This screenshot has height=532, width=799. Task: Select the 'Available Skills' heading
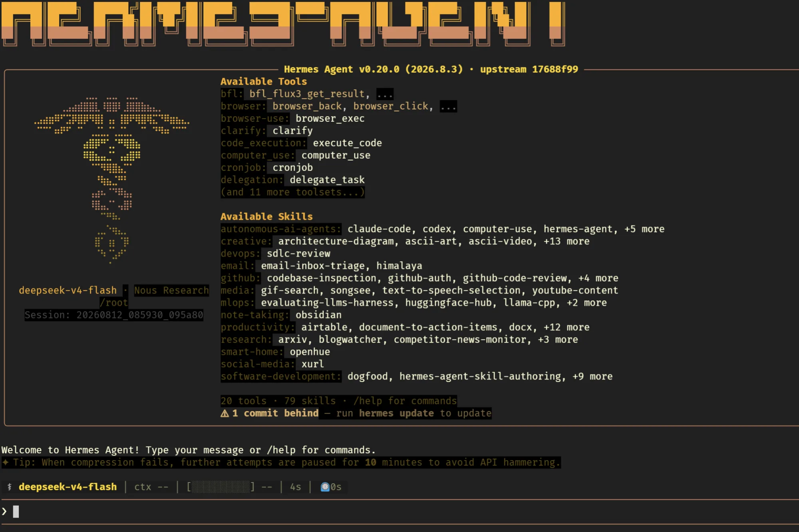tap(266, 216)
